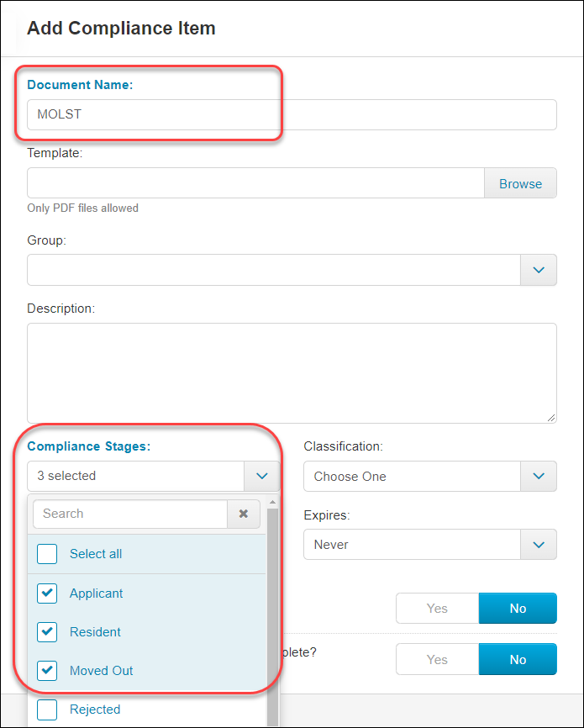Open the Compliance Stages dropdown chevron
Viewport: 584px width, 728px height.
[x=262, y=476]
